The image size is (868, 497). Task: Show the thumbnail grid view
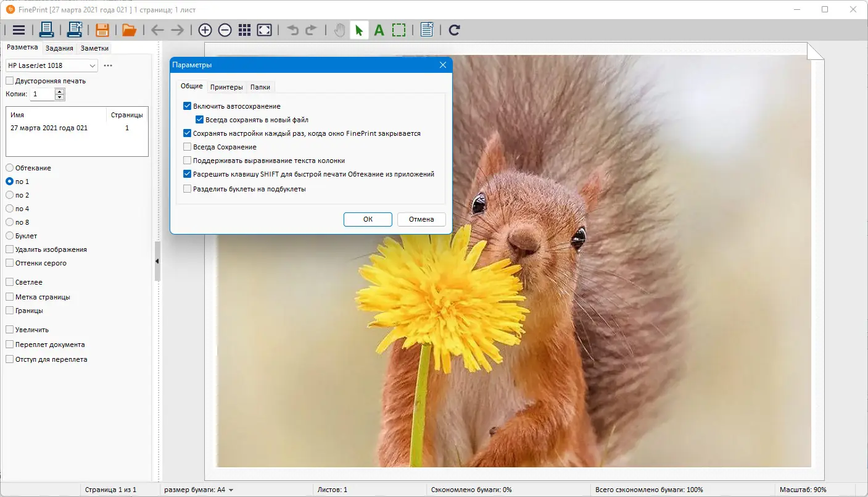pyautogui.click(x=244, y=30)
